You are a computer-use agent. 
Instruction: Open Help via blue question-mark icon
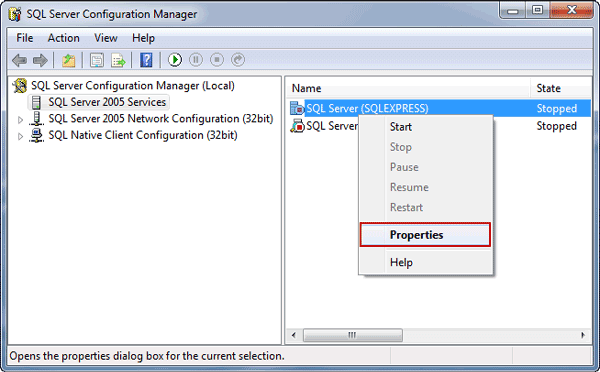point(146,60)
